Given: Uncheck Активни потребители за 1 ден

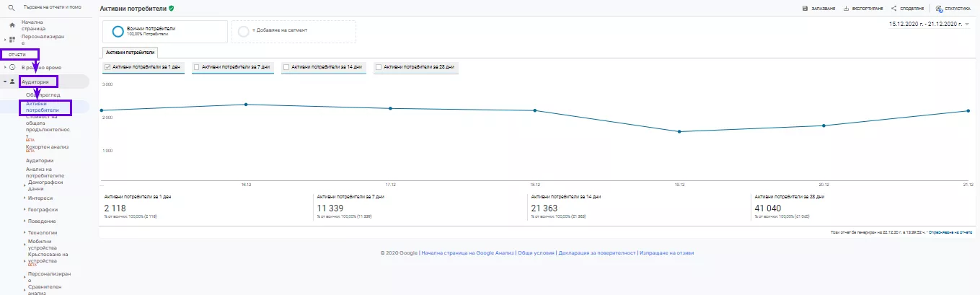Looking at the screenshot, I should tap(108, 67).
